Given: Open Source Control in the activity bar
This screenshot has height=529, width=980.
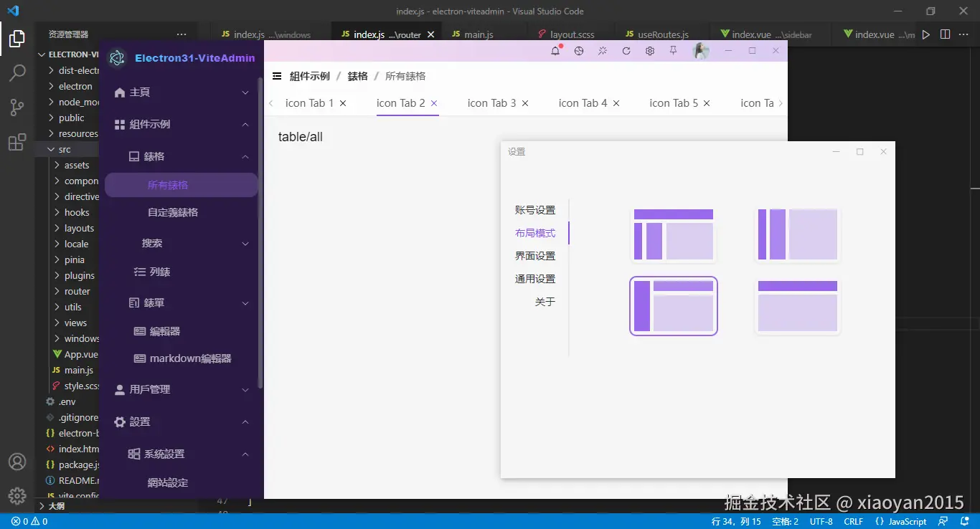Looking at the screenshot, I should [17, 108].
